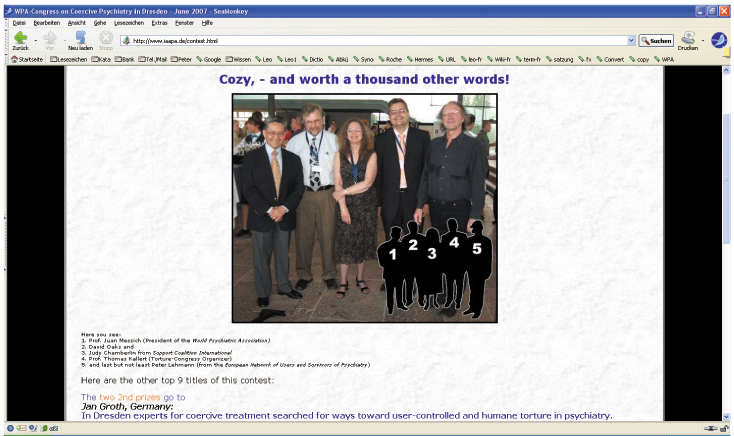Click the Stopp toolbar icon
The image size is (734, 436).
(106, 37)
